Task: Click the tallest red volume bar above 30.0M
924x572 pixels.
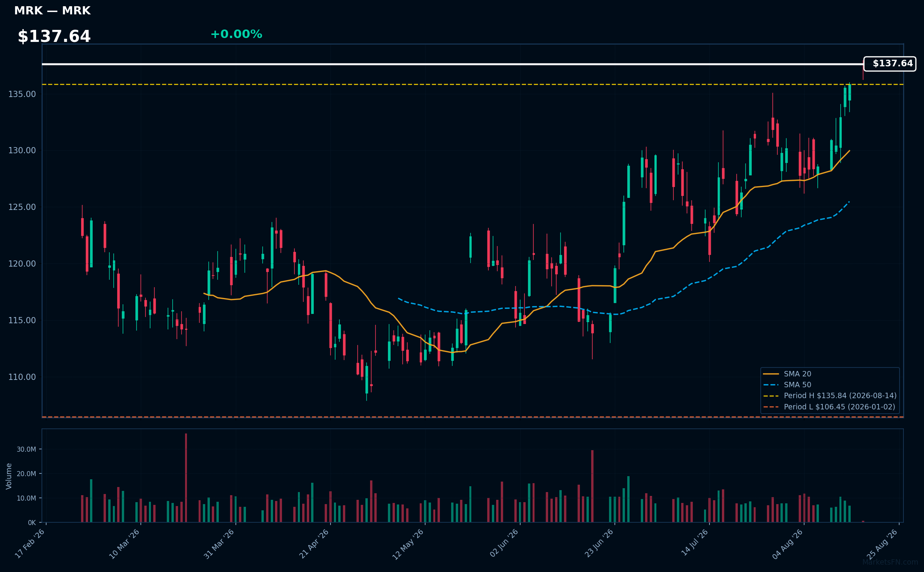Action: click(186, 478)
